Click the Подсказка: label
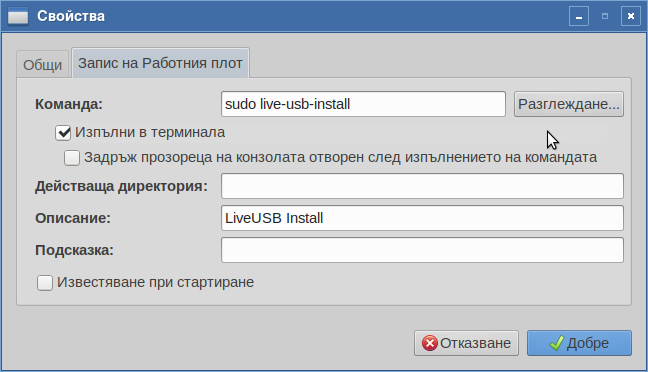648x372 pixels. point(74,250)
